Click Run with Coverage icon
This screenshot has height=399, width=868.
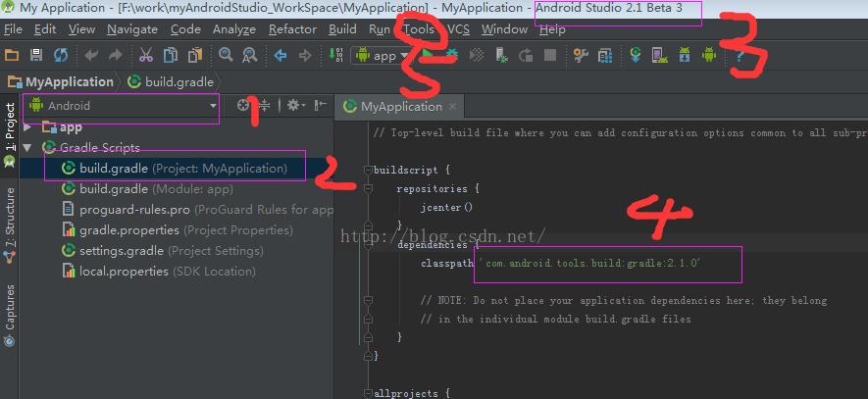[x=477, y=55]
